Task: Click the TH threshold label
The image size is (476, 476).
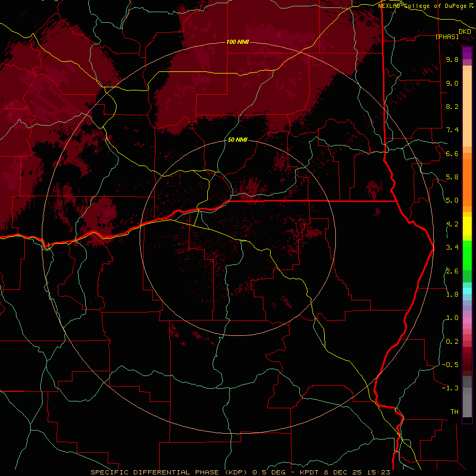Action: pos(454,412)
